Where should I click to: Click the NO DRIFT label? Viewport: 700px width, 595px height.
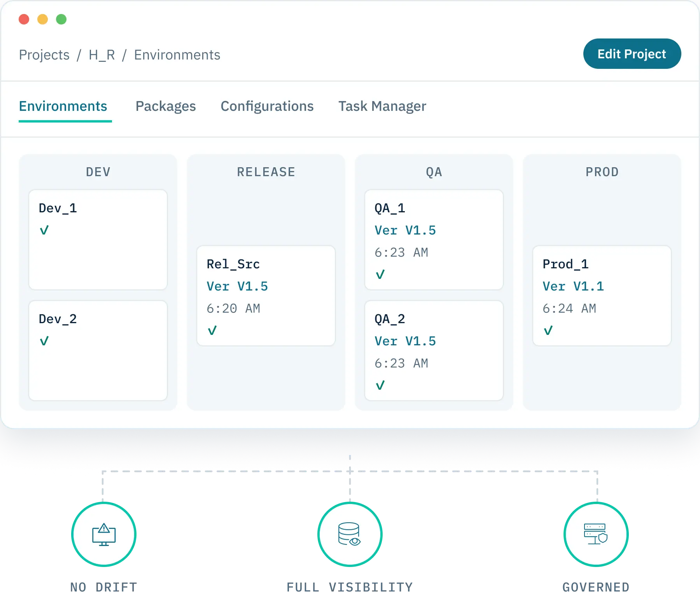pos(104,587)
